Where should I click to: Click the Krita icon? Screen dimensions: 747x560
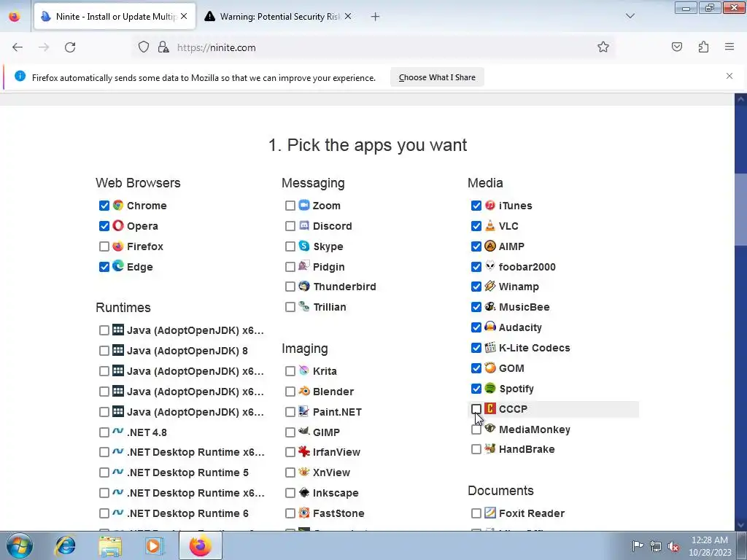pyautogui.click(x=304, y=370)
